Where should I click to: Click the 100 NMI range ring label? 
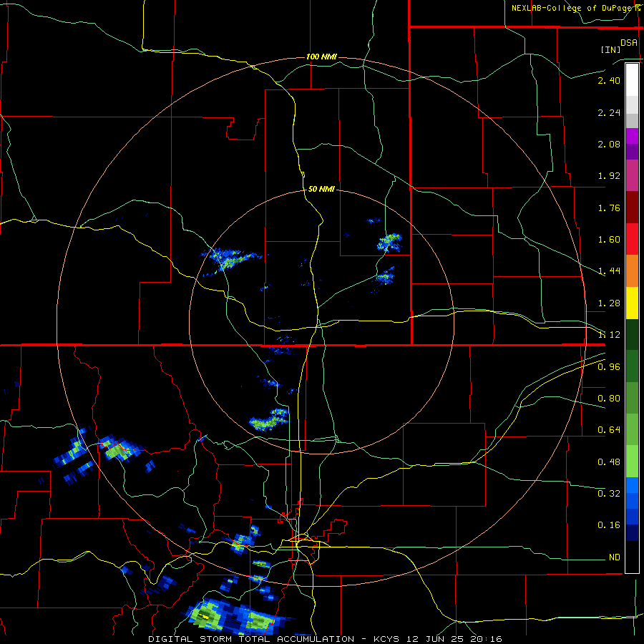pyautogui.click(x=321, y=57)
